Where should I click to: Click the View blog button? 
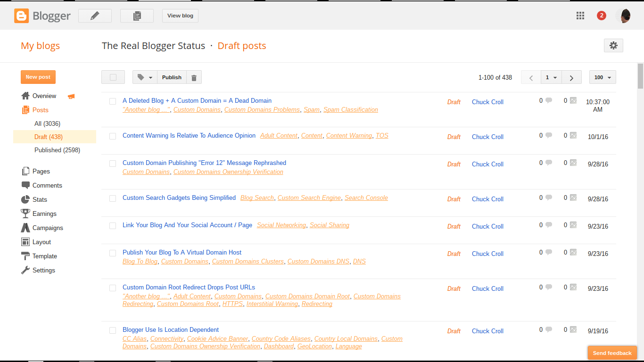(180, 16)
